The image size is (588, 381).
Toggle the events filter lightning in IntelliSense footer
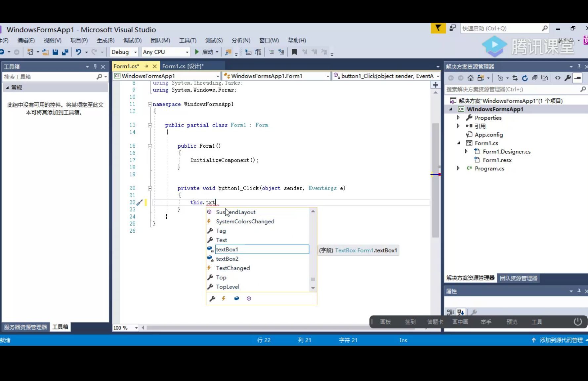224,298
